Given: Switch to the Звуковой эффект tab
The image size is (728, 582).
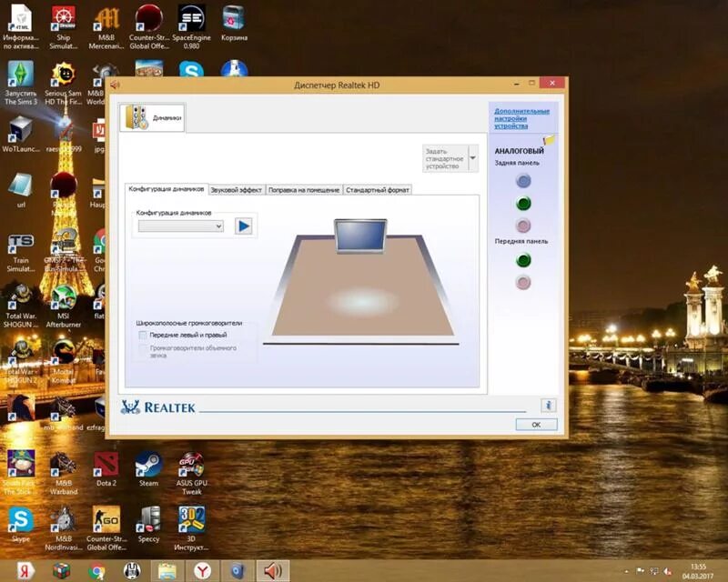Looking at the screenshot, I should (235, 189).
